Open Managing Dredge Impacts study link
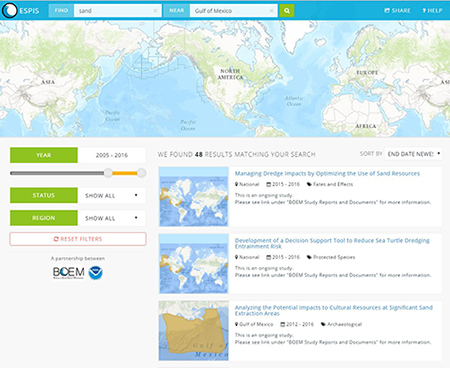 [x=327, y=173]
